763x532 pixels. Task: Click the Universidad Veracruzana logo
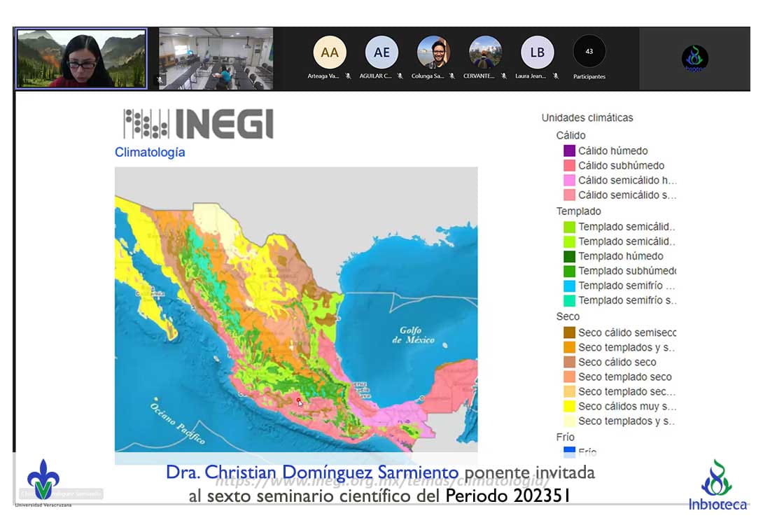click(43, 482)
